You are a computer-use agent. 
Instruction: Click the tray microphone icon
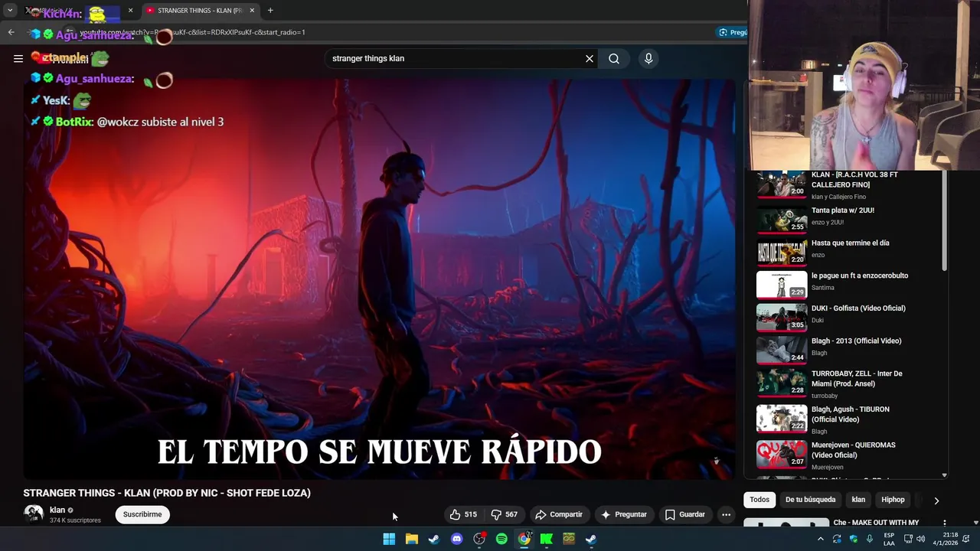click(870, 539)
